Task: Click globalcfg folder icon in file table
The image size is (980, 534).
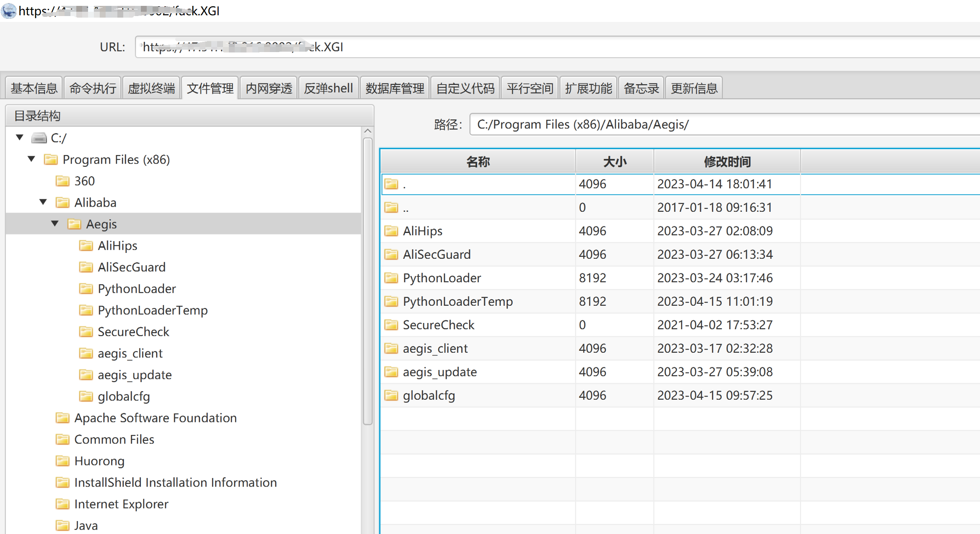Action: pyautogui.click(x=391, y=395)
